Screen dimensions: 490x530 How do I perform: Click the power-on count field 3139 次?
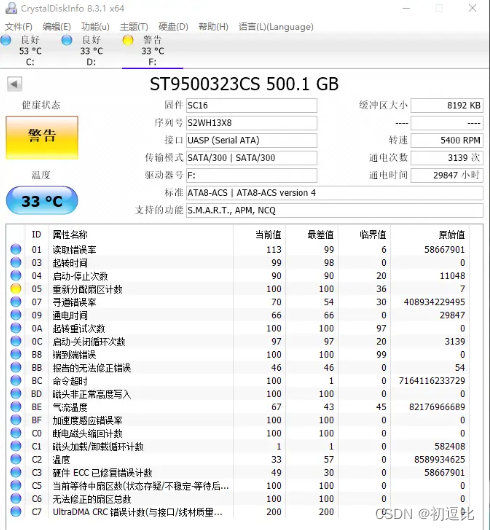point(447,158)
